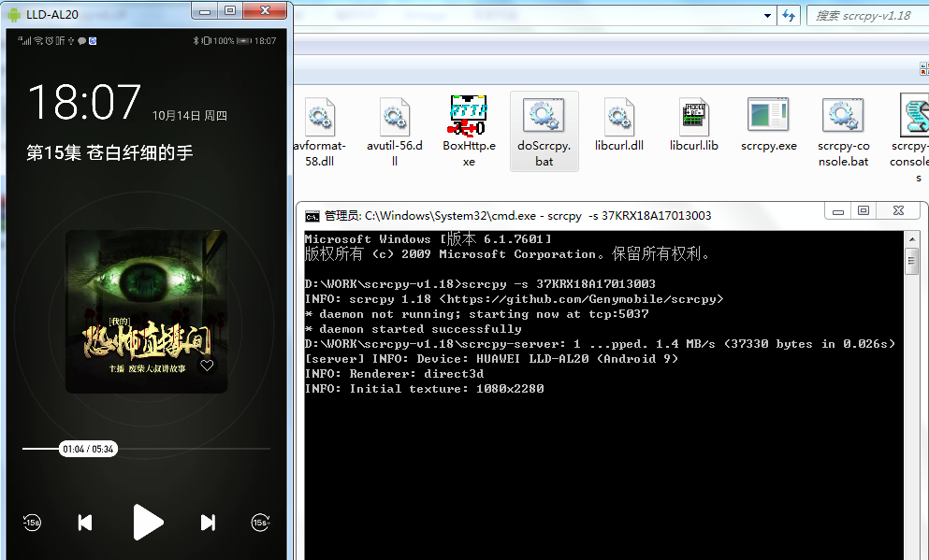Select the libcurl.dll file icon

619,117
